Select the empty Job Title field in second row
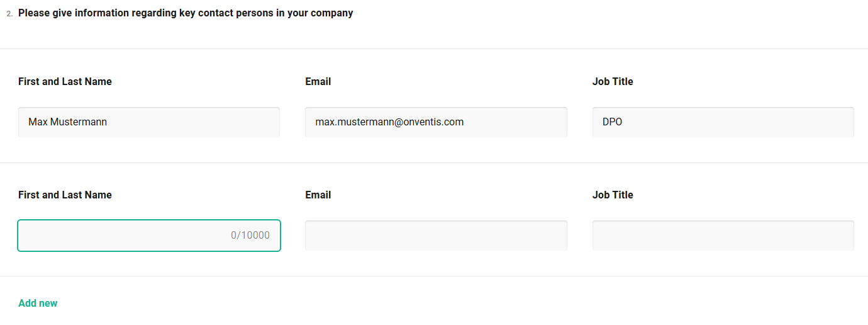This screenshot has width=868, height=325. (723, 236)
